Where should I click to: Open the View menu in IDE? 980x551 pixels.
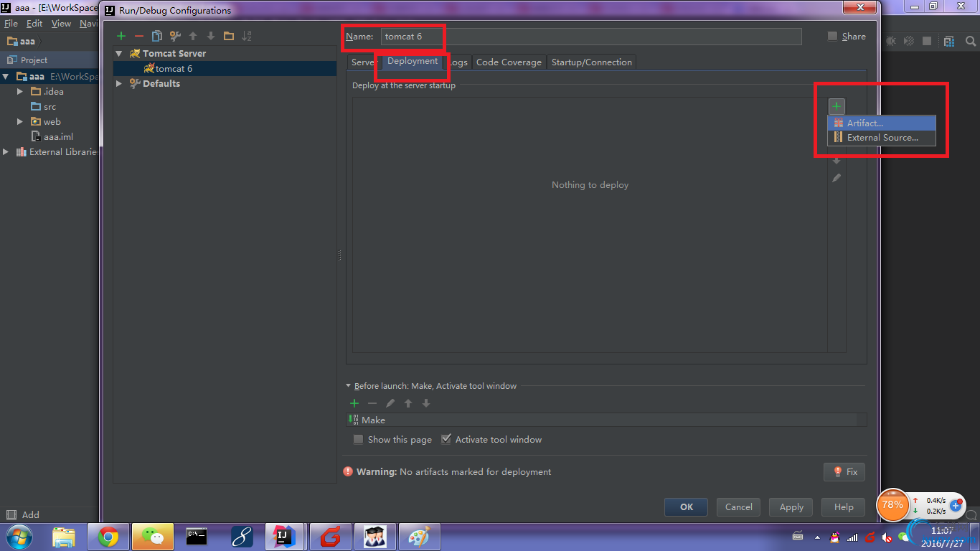(x=61, y=24)
